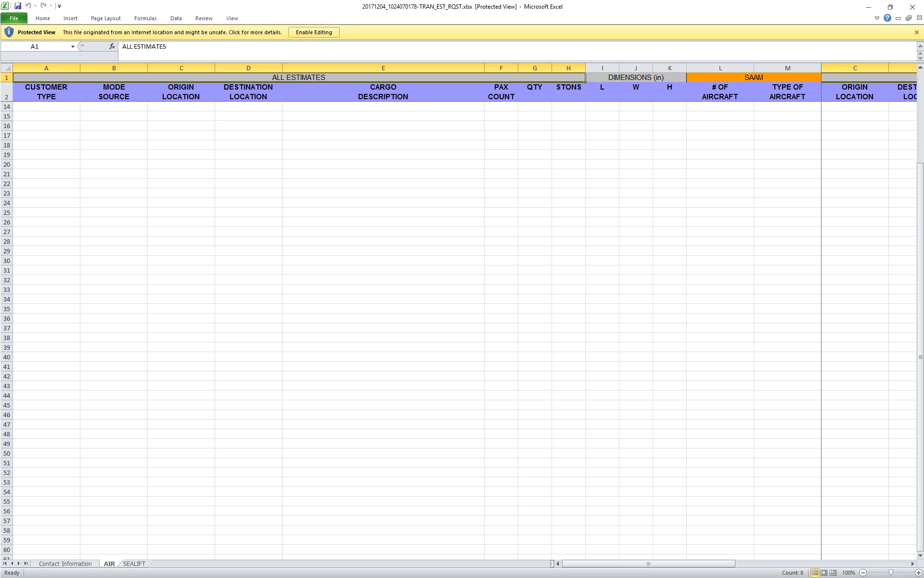Switch to Normal view in status bar
The width and height of the screenshot is (924, 578).
[x=815, y=573]
